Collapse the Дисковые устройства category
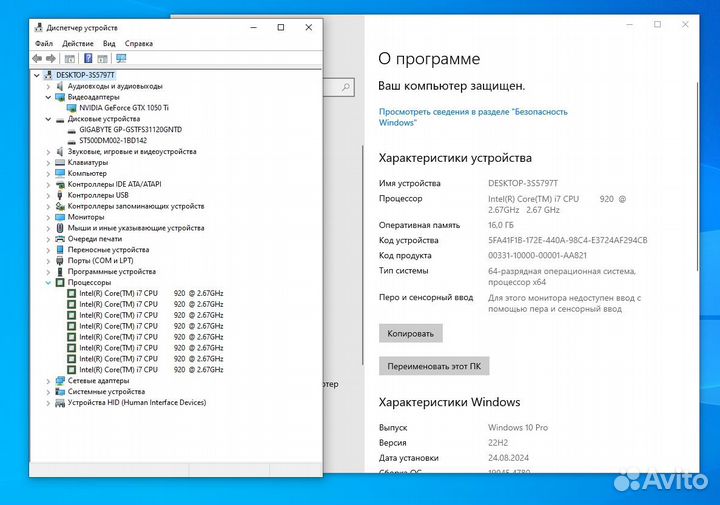Viewport: 720px width, 505px height. click(x=48, y=119)
